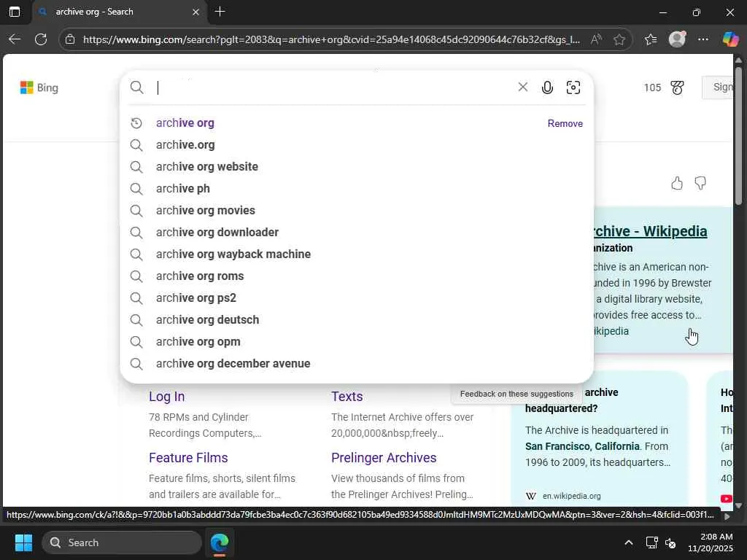This screenshot has width=747, height=560.
Task: Close the archive org Search tab
Action: 196,12
